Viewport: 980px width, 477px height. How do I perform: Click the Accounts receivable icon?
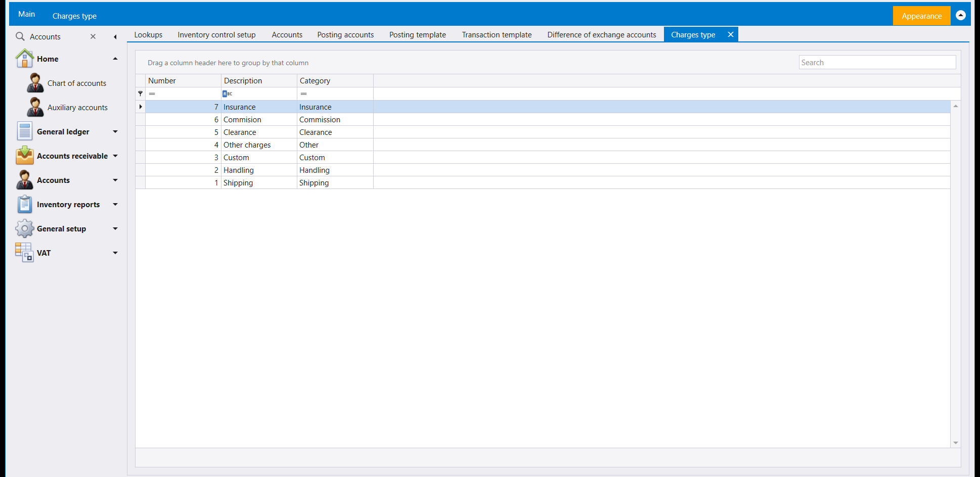tap(24, 156)
